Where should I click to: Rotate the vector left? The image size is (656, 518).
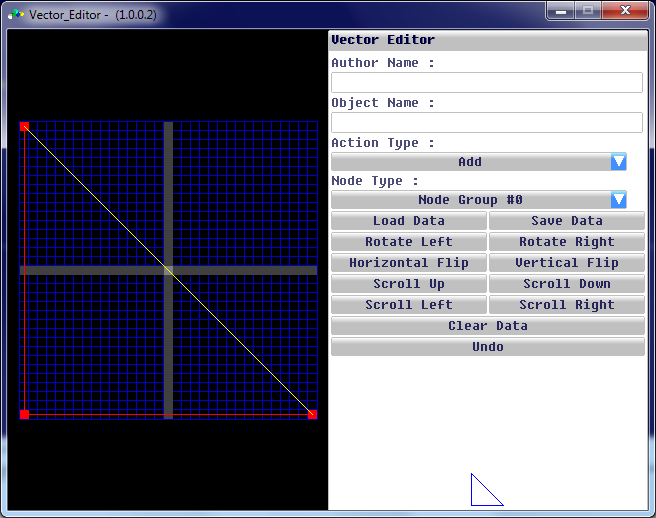coord(408,242)
